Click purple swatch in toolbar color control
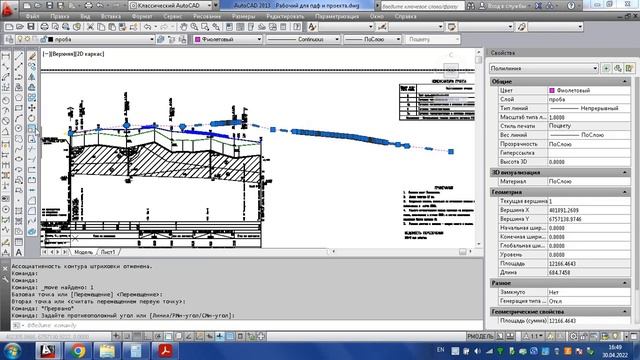Screen dimensions: 640x360 point(198,39)
